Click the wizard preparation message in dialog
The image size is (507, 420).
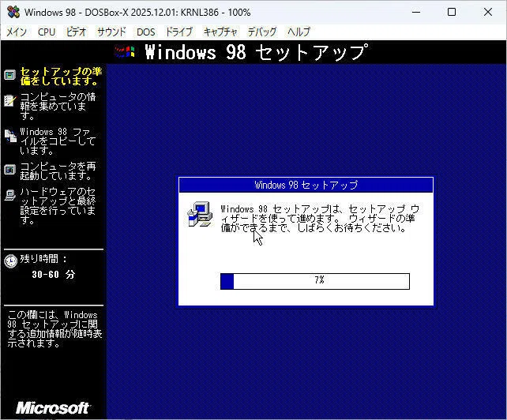pos(320,218)
